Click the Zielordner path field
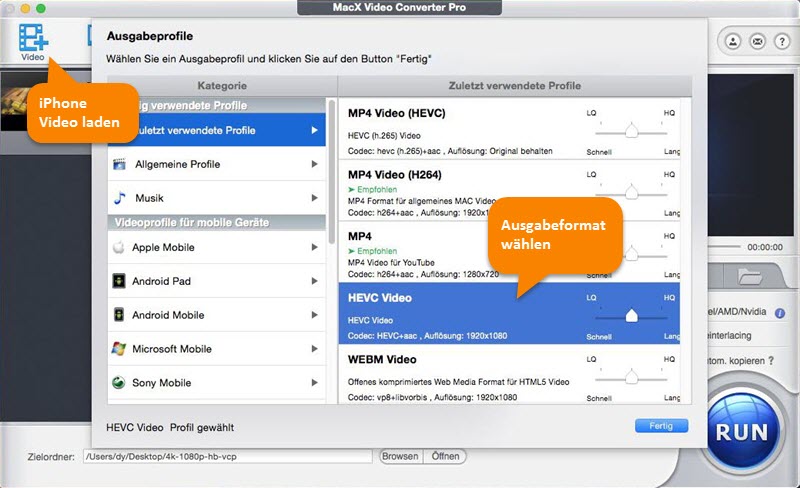The image size is (800, 488). [x=228, y=456]
